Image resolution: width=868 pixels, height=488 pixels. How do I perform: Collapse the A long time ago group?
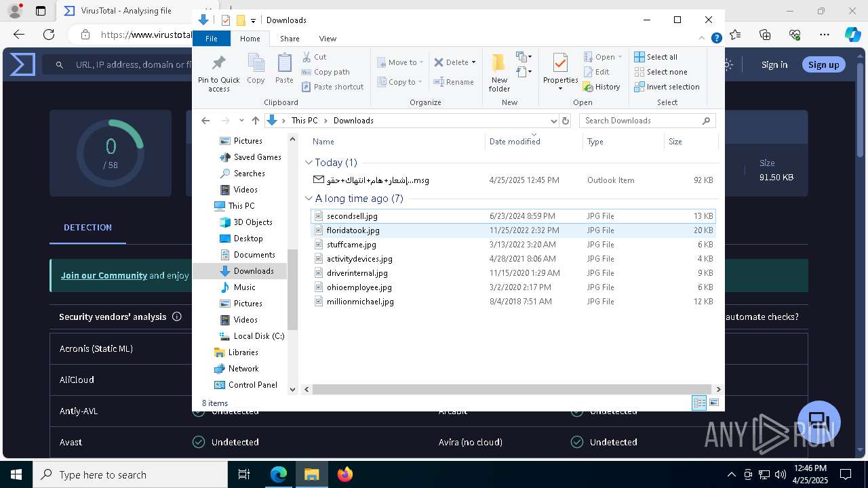pyautogui.click(x=309, y=199)
